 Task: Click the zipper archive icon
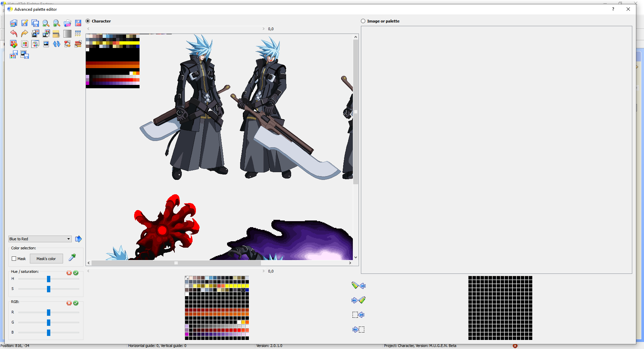tap(57, 34)
